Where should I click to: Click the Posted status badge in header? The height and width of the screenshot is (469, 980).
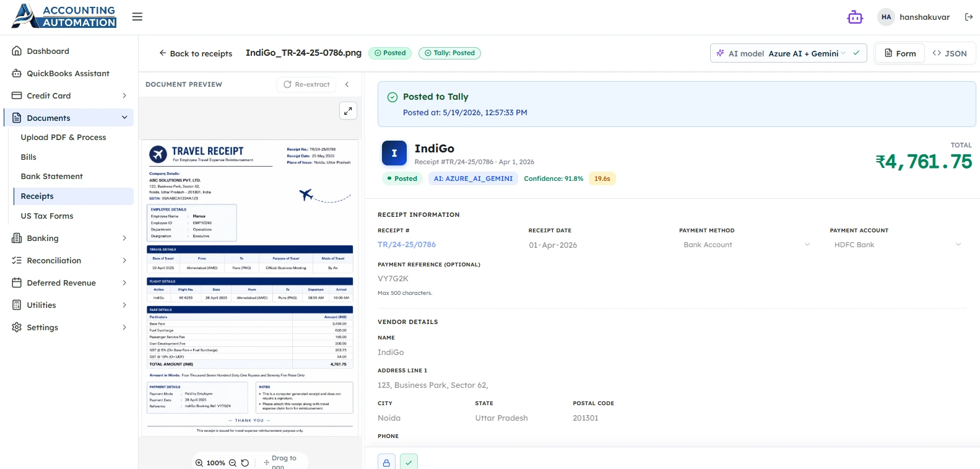coord(390,53)
